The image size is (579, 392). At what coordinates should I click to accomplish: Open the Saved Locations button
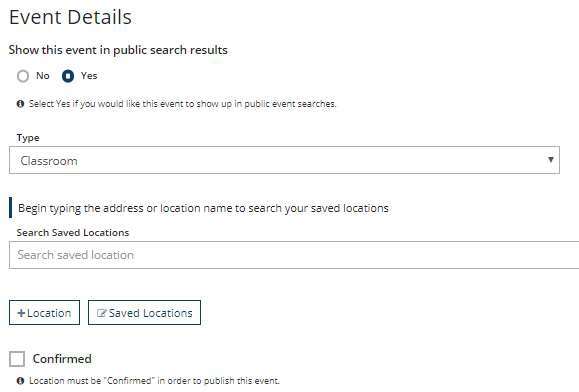point(144,313)
